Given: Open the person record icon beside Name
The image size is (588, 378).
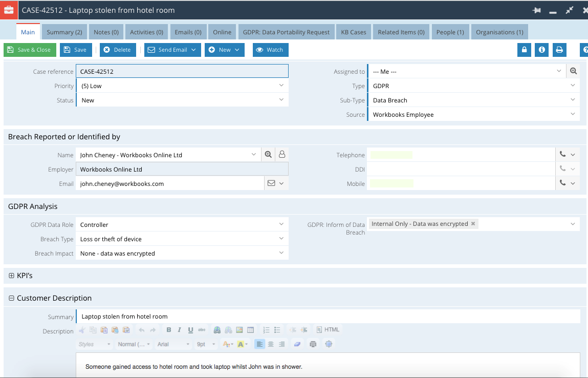Looking at the screenshot, I should tap(282, 155).
